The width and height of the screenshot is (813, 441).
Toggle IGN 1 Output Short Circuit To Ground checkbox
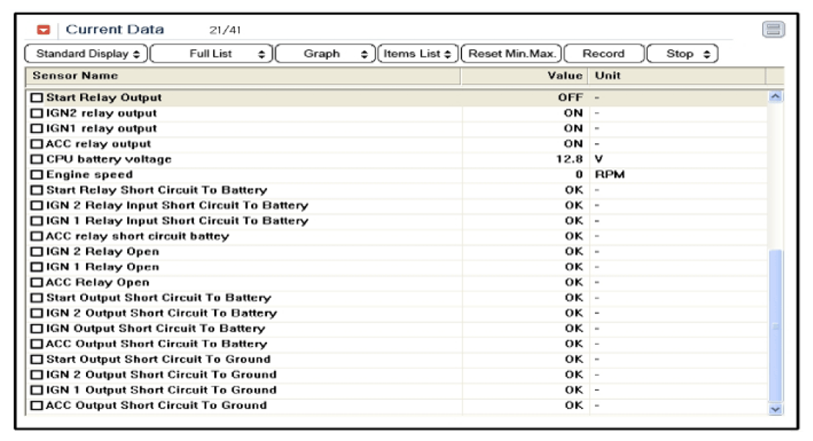37,390
